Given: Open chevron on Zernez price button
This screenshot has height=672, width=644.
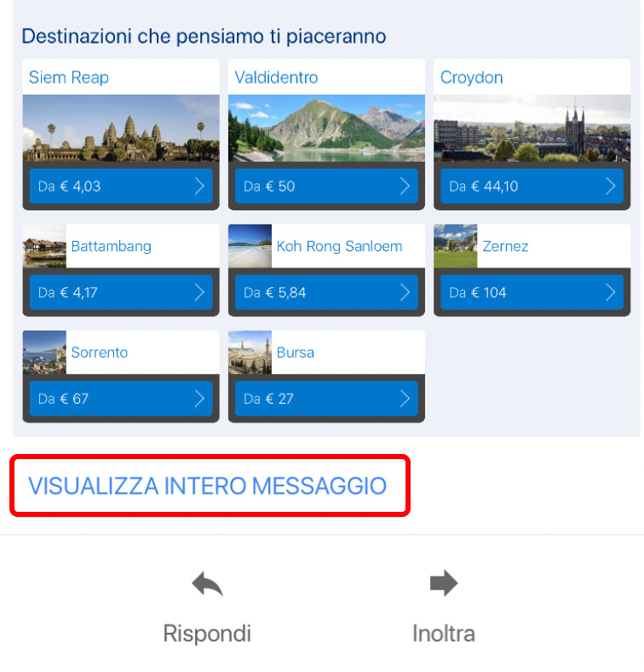Looking at the screenshot, I should 611,292.
